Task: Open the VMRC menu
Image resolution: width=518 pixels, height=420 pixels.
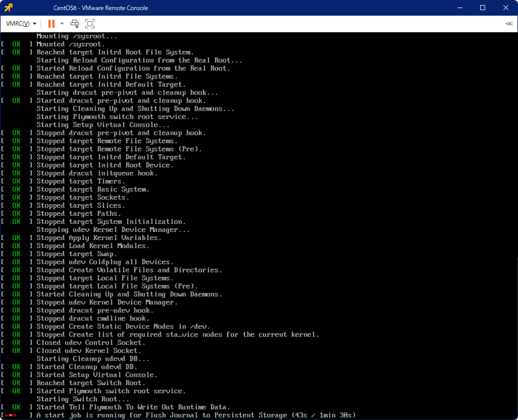Action: click(x=17, y=23)
